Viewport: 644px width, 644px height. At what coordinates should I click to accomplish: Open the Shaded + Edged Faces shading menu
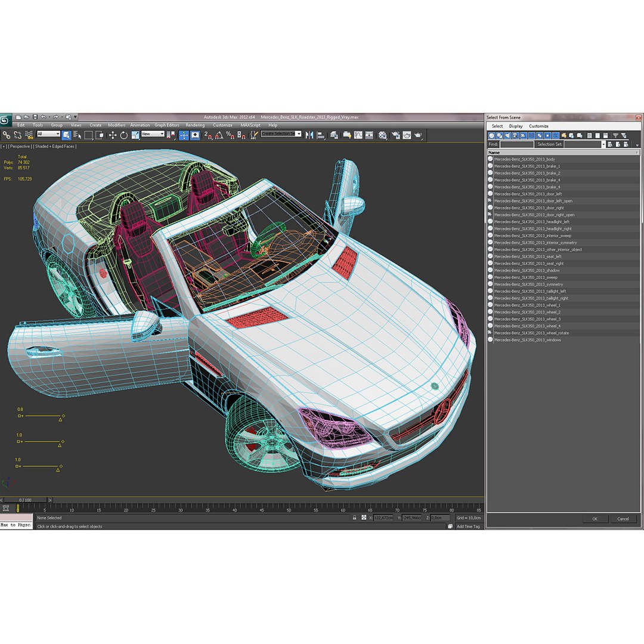click(x=55, y=146)
